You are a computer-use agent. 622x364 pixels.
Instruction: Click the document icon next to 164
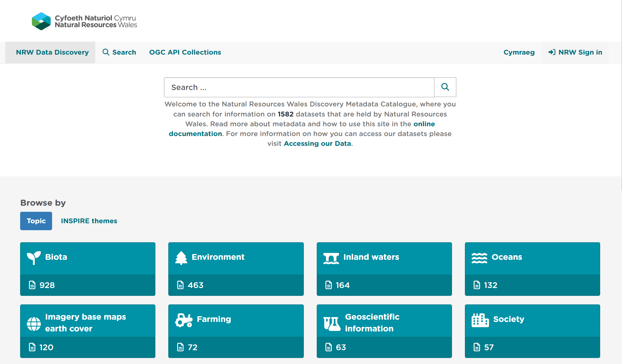pos(329,285)
